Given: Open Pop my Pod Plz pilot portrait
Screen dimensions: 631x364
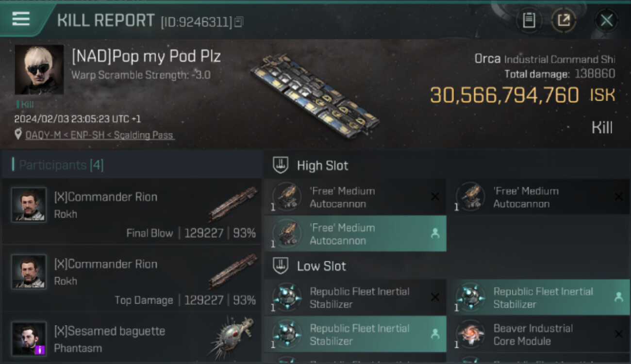Looking at the screenshot, I should 39,69.
